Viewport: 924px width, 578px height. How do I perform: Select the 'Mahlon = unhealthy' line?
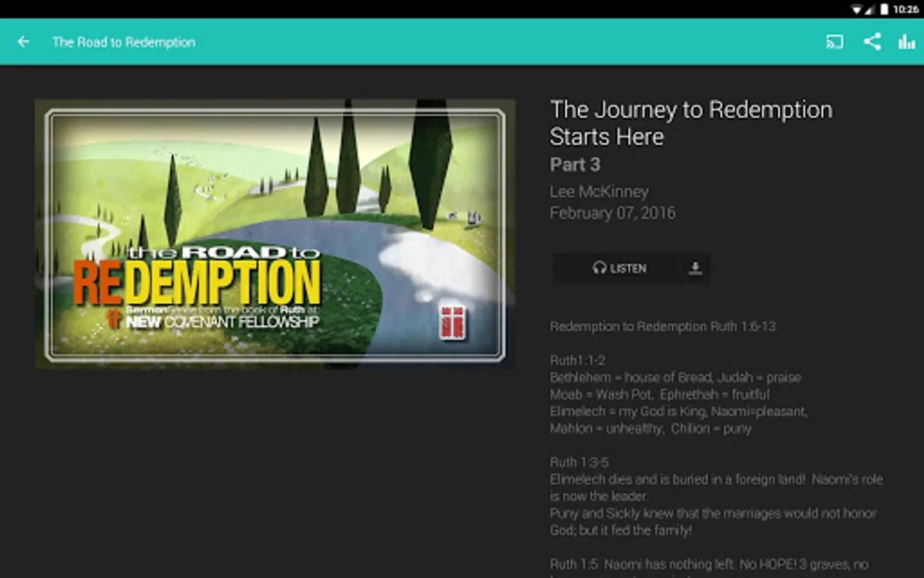651,428
